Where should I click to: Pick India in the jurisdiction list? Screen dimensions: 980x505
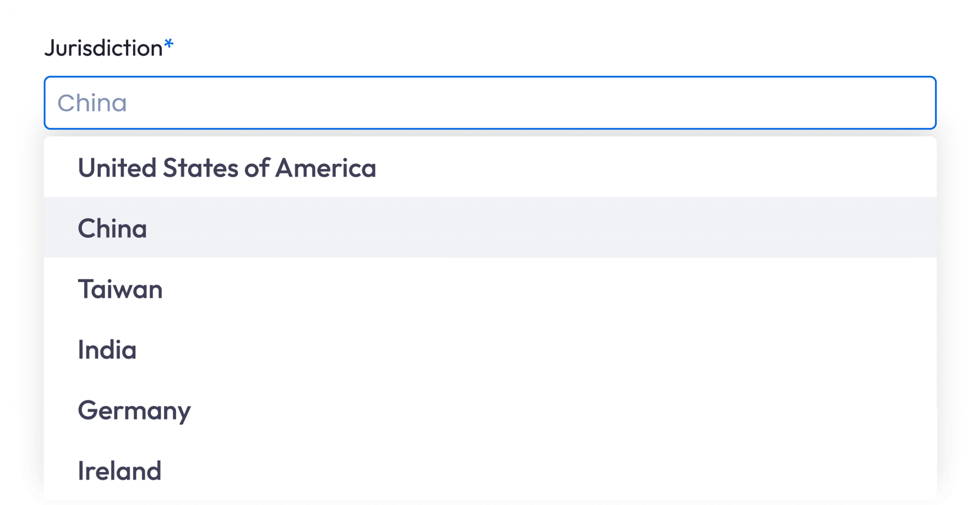107,350
